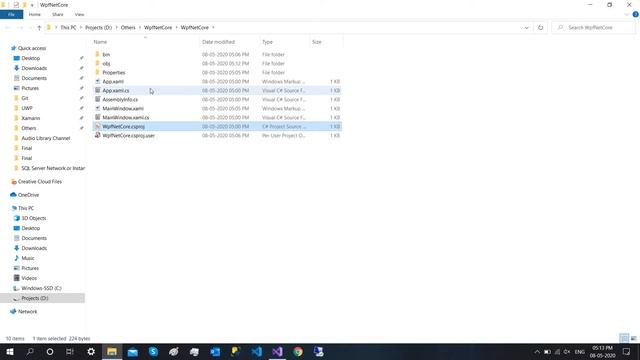
Task: Open Creative Cloud Files in sidebar
Action: (x=40, y=182)
